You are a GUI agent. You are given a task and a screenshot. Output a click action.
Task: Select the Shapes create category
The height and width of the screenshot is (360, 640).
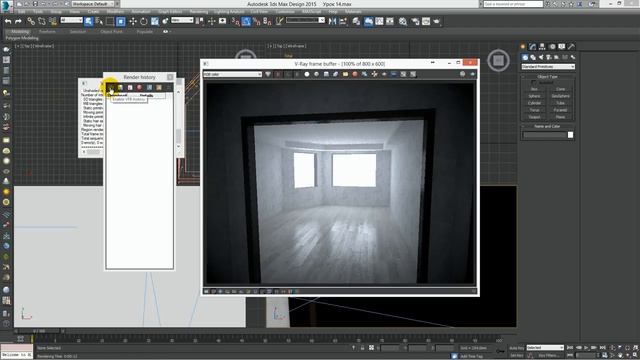pyautogui.click(x=533, y=57)
